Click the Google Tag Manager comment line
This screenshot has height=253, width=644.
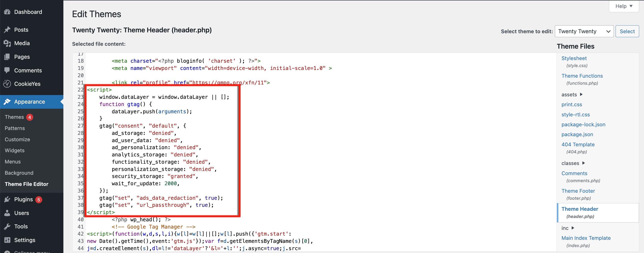[x=153, y=227]
